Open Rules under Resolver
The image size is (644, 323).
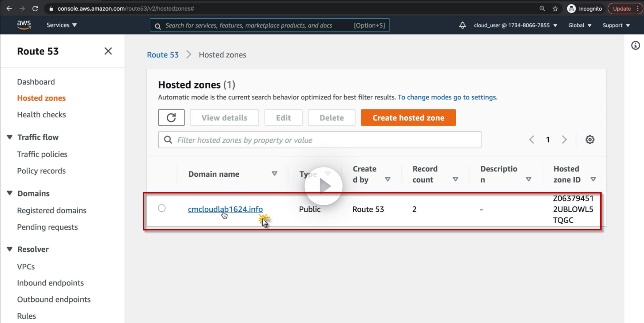tap(26, 316)
